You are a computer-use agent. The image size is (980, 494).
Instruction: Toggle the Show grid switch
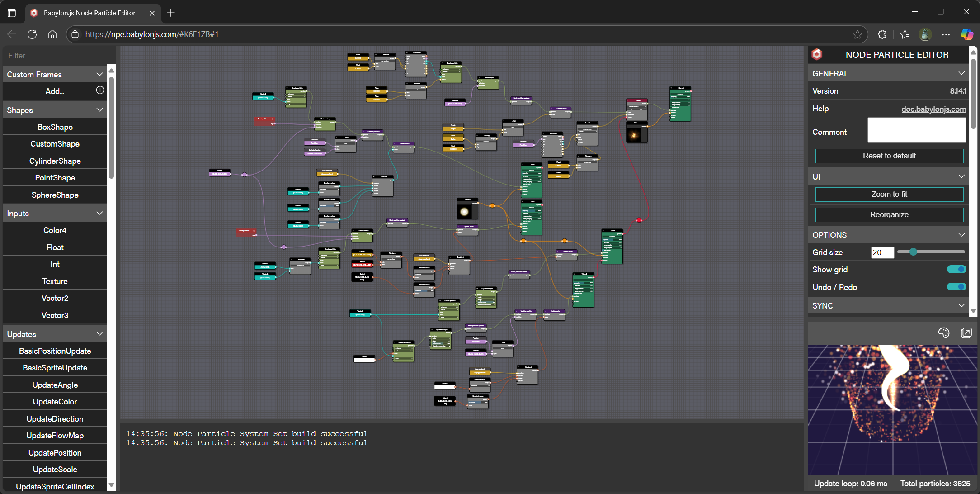[x=956, y=270]
